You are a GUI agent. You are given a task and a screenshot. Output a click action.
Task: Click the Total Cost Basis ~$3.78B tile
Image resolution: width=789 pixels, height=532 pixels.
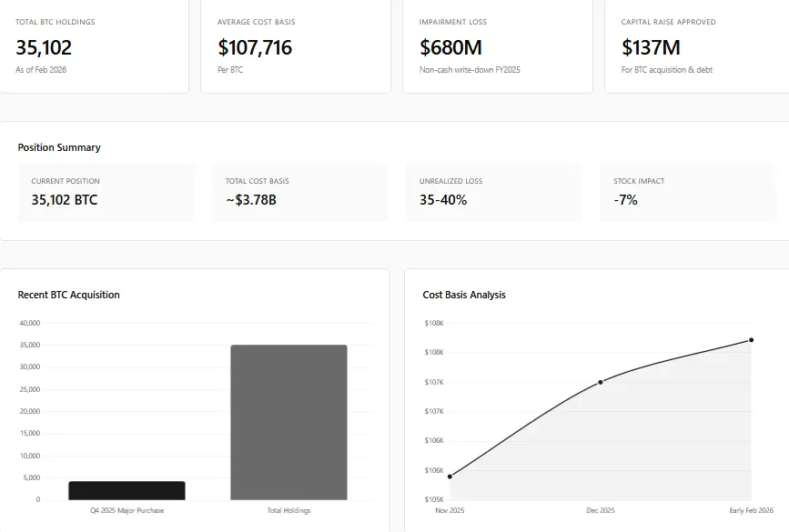tap(299, 192)
